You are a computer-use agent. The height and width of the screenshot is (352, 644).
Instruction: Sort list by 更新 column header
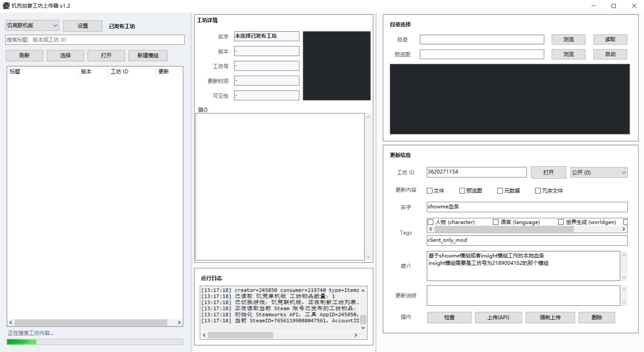(x=169, y=71)
